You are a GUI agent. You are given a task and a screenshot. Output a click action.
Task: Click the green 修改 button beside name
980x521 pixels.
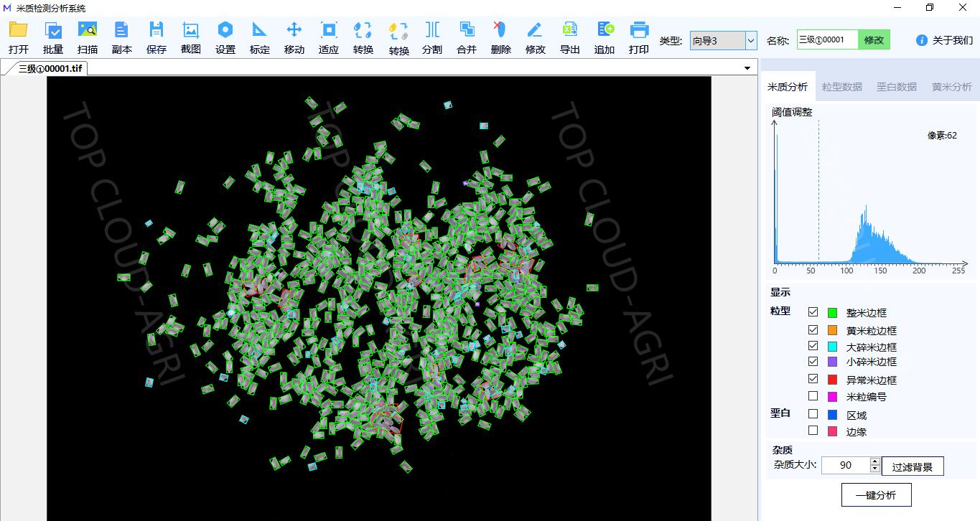point(874,40)
